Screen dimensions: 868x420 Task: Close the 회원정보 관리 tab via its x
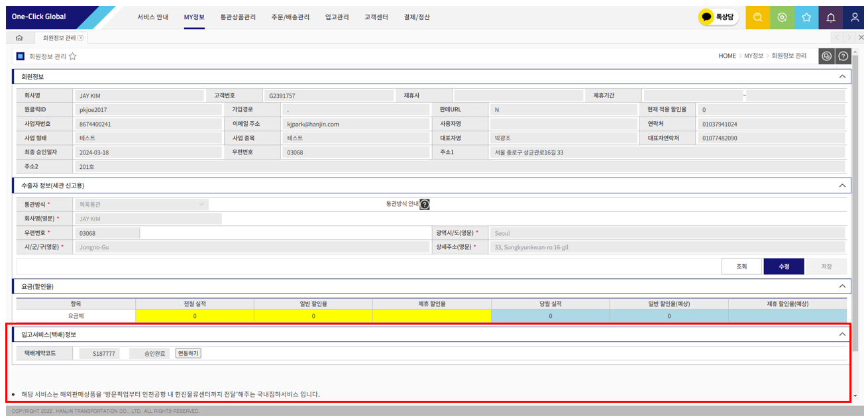tap(81, 38)
